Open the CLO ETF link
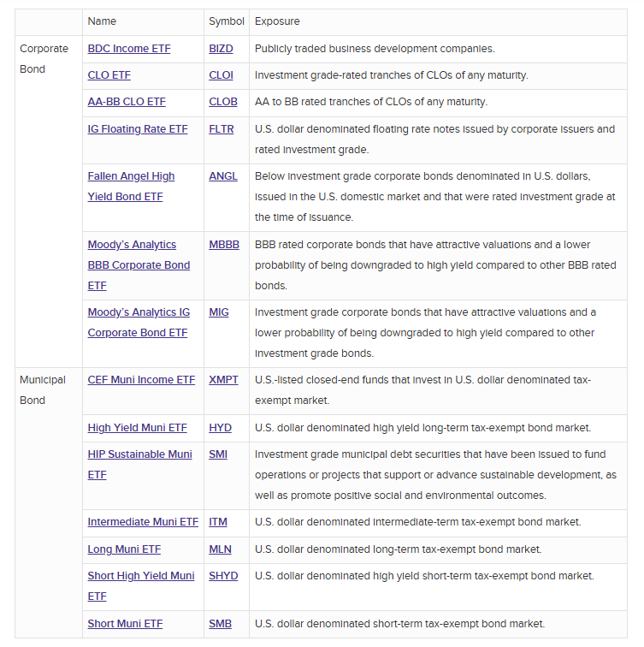Image resolution: width=644 pixels, height=647 pixels. pyautogui.click(x=109, y=75)
